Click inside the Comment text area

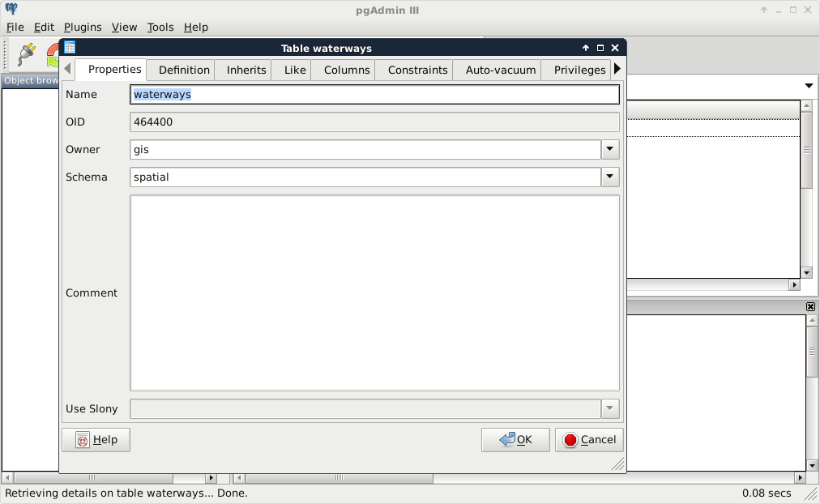pyautogui.click(x=374, y=293)
